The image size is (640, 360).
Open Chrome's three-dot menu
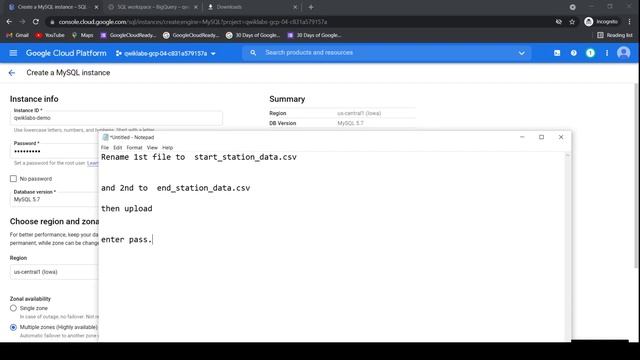tap(629, 22)
